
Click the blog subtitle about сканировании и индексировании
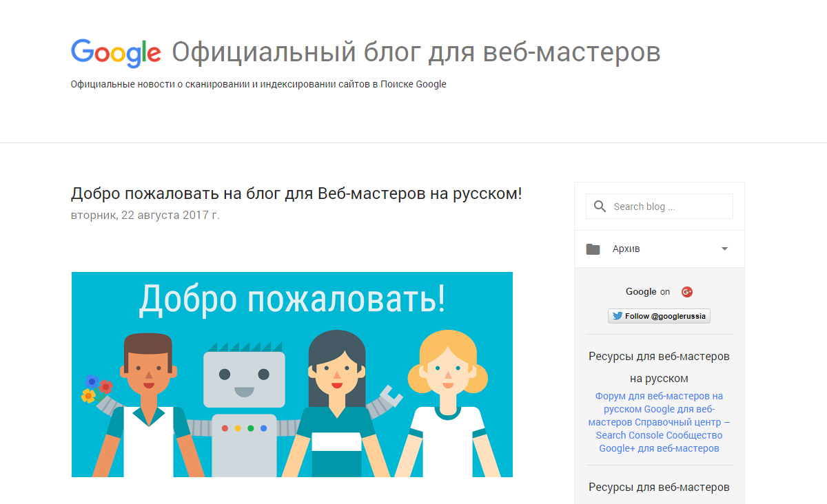258,85
